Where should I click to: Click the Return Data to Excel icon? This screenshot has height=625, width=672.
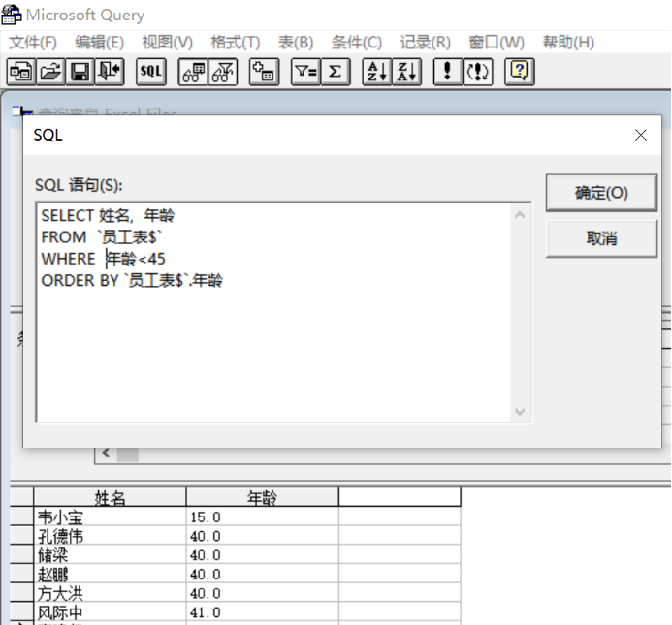[110, 72]
